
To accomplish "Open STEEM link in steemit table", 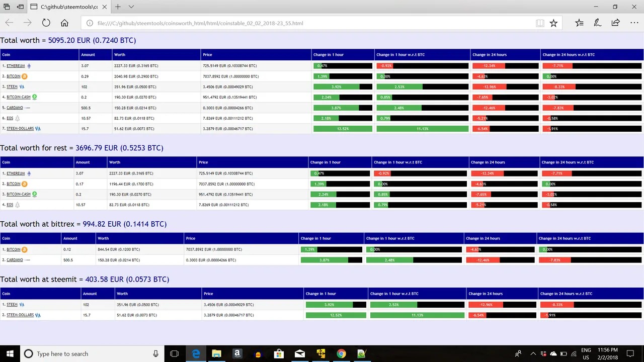I will pyautogui.click(x=12, y=305).
